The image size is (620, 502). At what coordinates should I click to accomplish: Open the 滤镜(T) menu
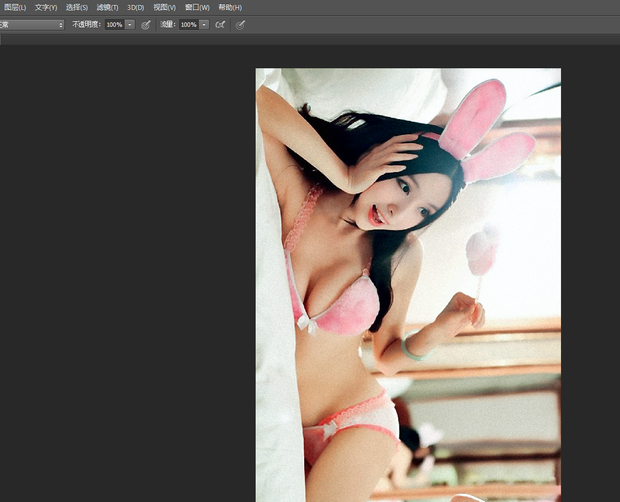click(107, 7)
